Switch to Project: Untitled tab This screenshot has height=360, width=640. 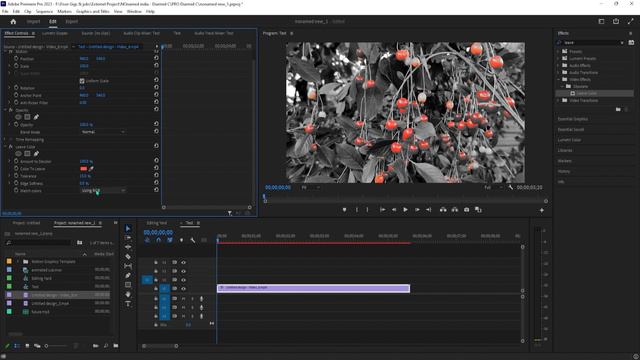(26, 223)
